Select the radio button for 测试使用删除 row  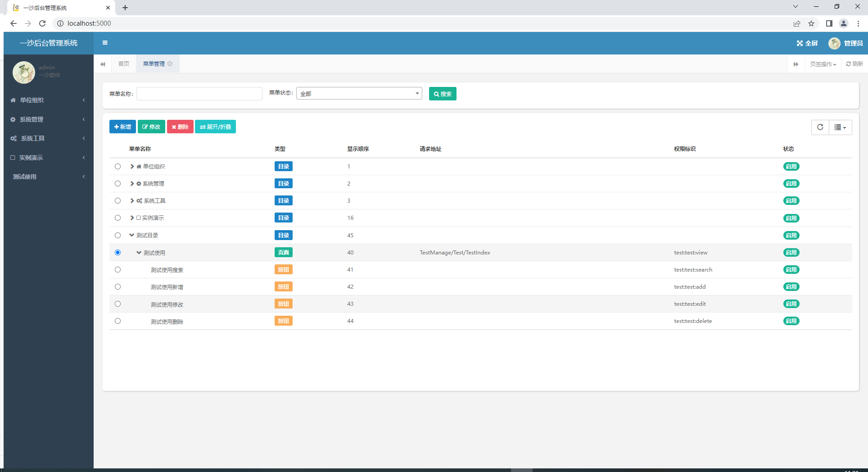pyautogui.click(x=118, y=321)
